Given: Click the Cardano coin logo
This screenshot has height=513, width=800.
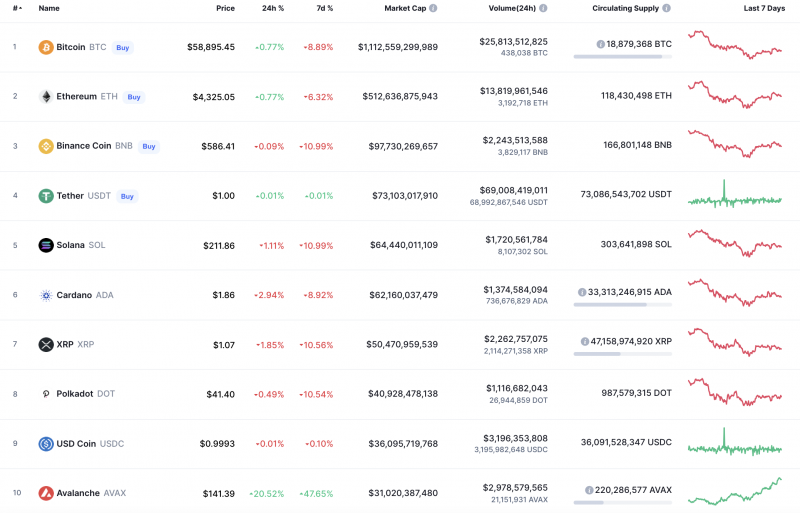Looking at the screenshot, I should coord(46,295).
